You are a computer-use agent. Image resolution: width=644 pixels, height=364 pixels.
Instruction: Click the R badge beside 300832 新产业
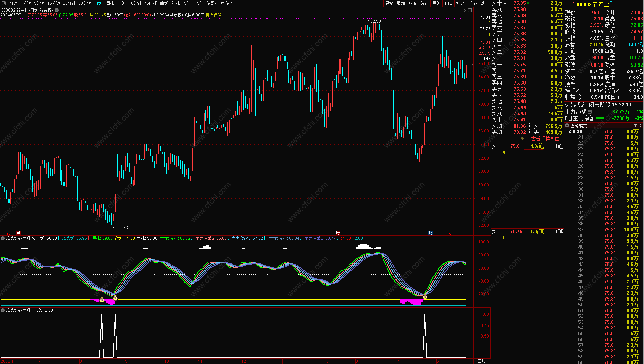pos(573,3)
